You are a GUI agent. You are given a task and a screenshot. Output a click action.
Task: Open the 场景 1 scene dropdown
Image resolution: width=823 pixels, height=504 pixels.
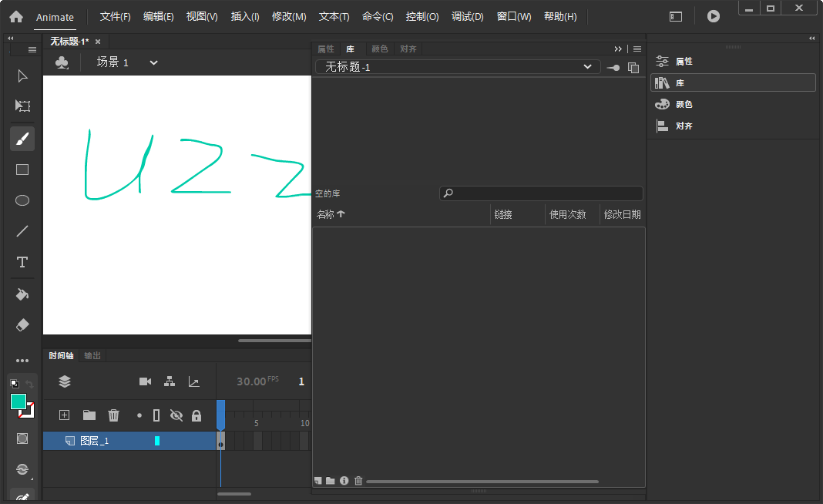(x=152, y=62)
